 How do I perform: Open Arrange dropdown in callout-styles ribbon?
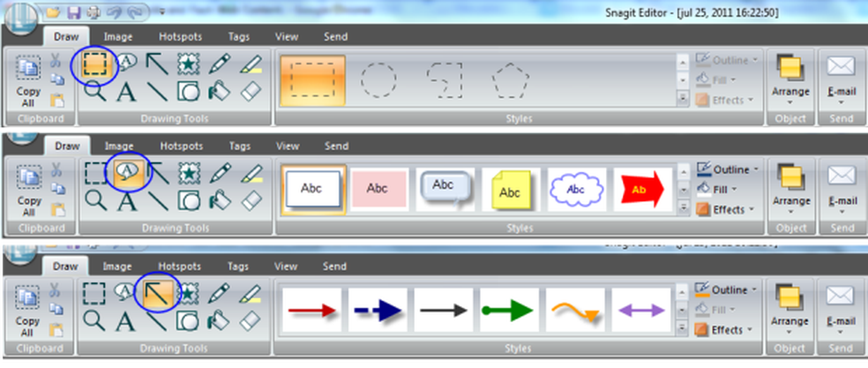click(x=790, y=190)
